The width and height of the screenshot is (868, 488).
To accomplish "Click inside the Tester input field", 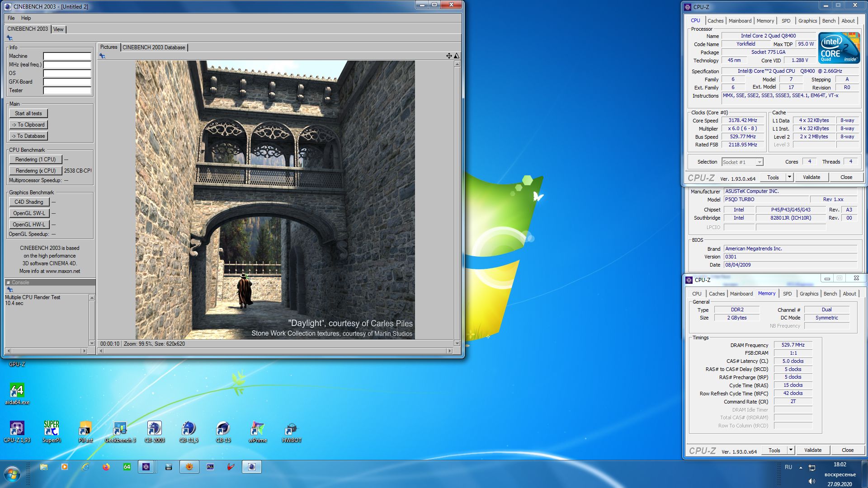I will [x=67, y=91].
